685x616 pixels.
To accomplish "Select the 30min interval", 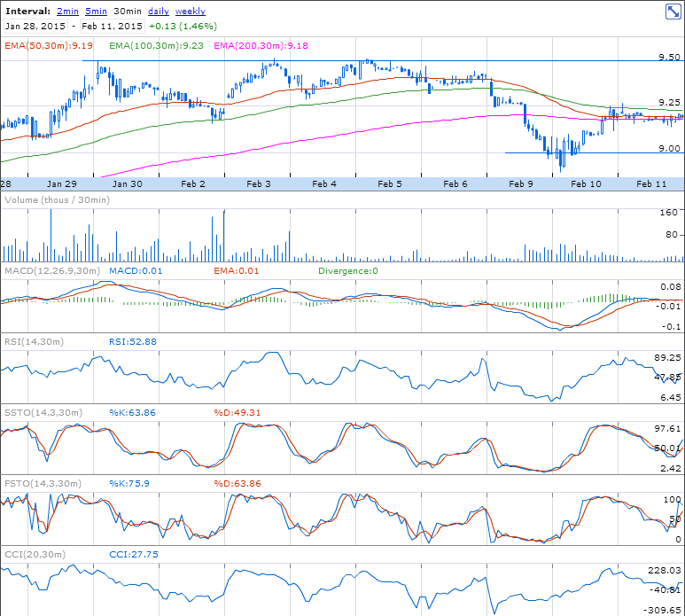I will (x=128, y=12).
